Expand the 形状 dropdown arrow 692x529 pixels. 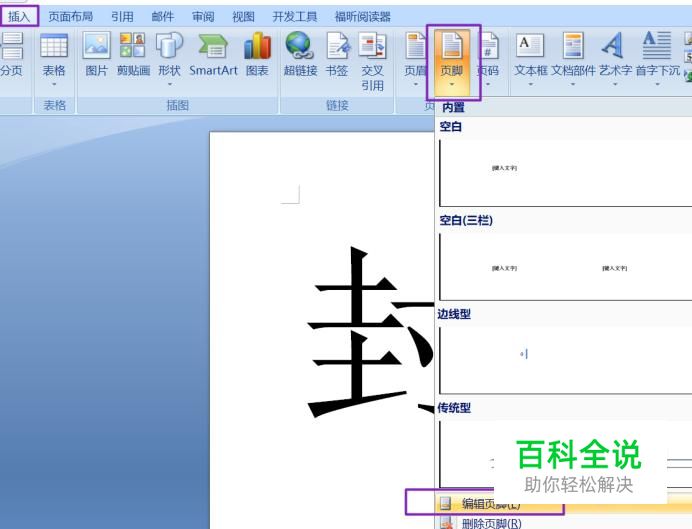click(x=169, y=84)
